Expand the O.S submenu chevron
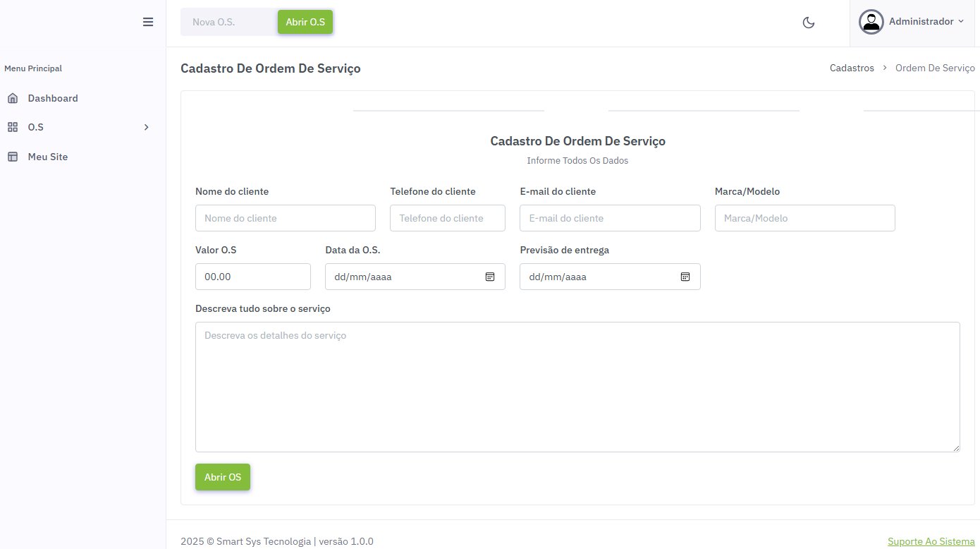The image size is (980, 549). (x=146, y=127)
